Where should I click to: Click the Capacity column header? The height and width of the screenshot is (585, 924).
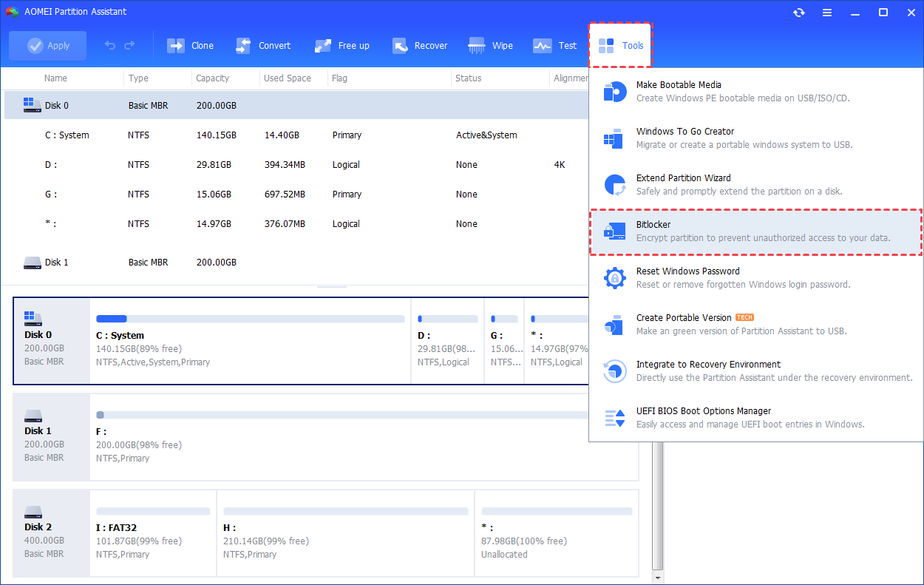point(213,78)
